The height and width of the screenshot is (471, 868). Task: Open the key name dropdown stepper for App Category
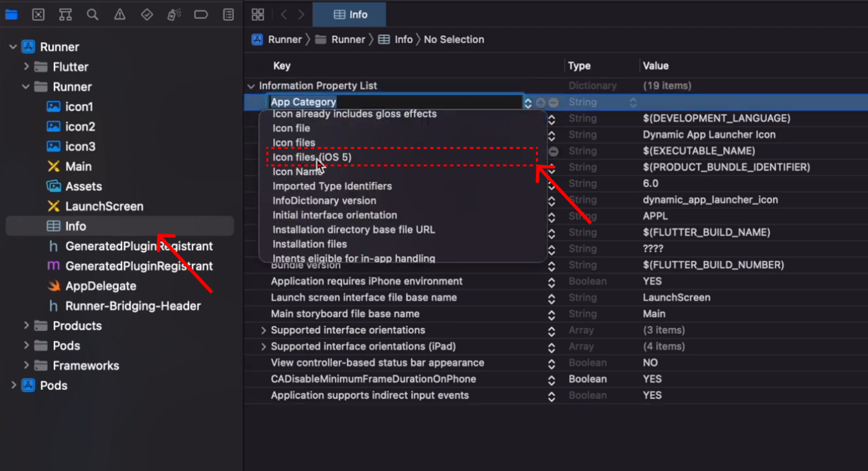click(528, 103)
